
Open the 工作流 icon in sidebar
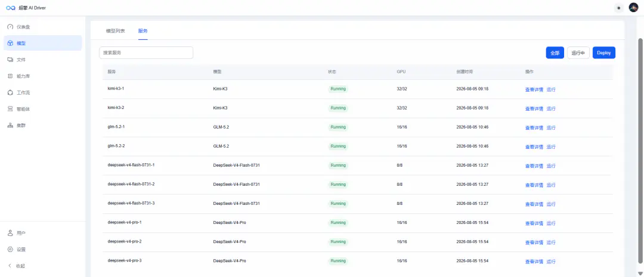coord(10,92)
